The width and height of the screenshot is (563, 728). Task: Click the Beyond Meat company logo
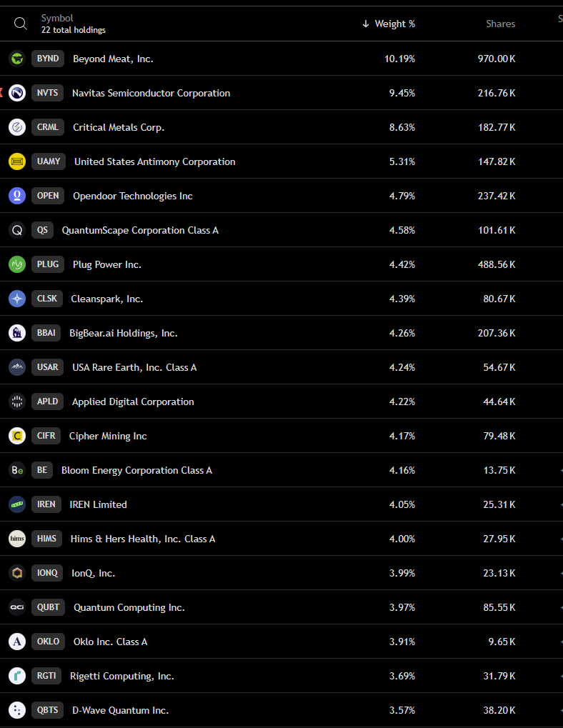(17, 59)
